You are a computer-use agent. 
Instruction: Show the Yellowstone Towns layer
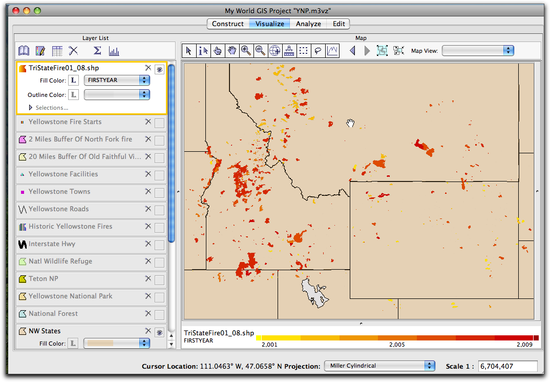point(160,193)
